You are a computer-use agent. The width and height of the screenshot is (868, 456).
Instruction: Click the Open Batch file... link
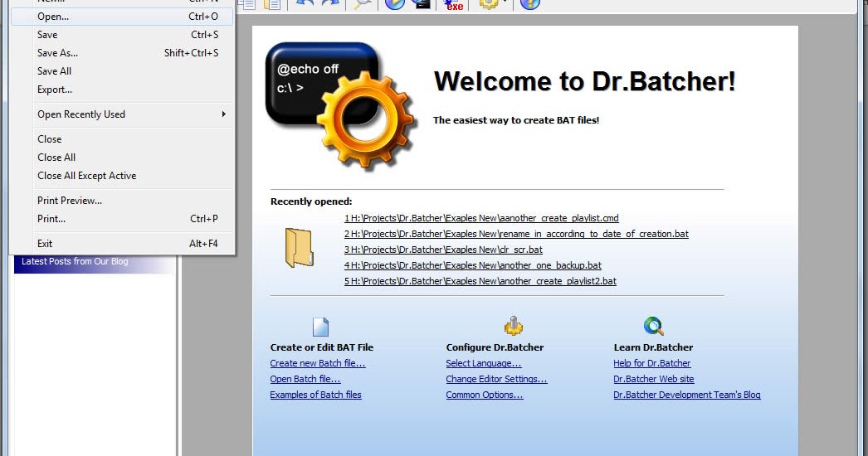[305, 379]
